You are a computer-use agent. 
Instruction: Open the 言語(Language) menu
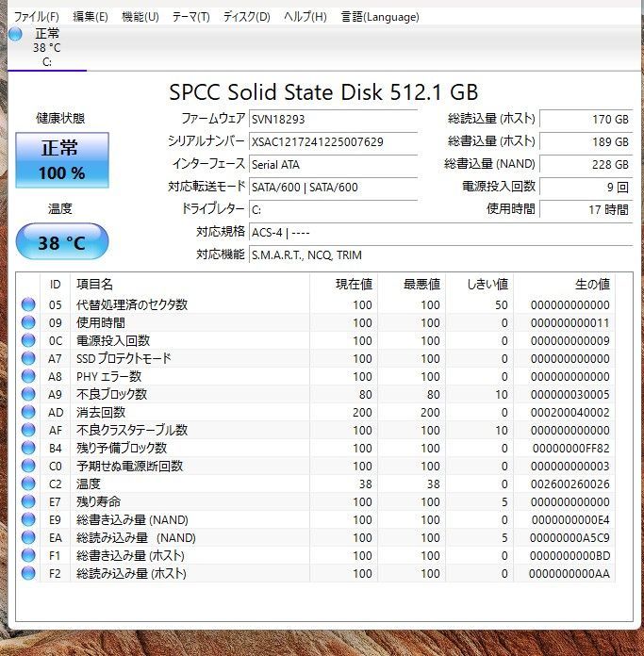click(380, 17)
